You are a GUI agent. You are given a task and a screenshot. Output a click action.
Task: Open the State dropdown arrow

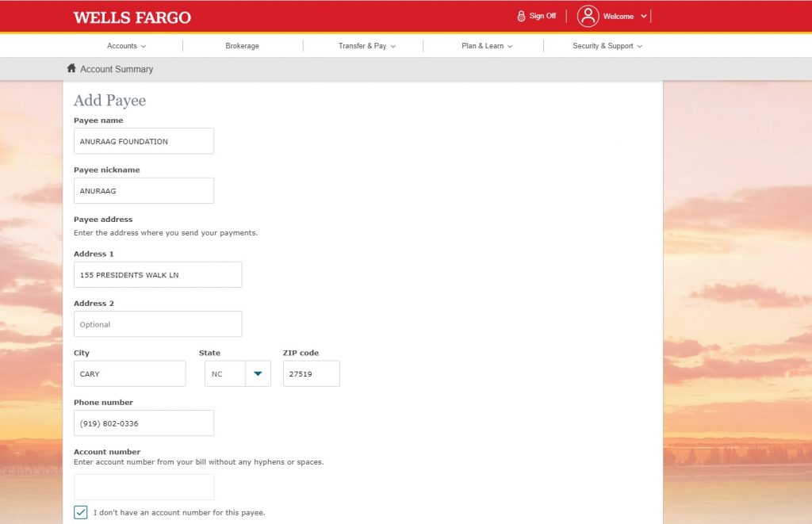coord(258,374)
